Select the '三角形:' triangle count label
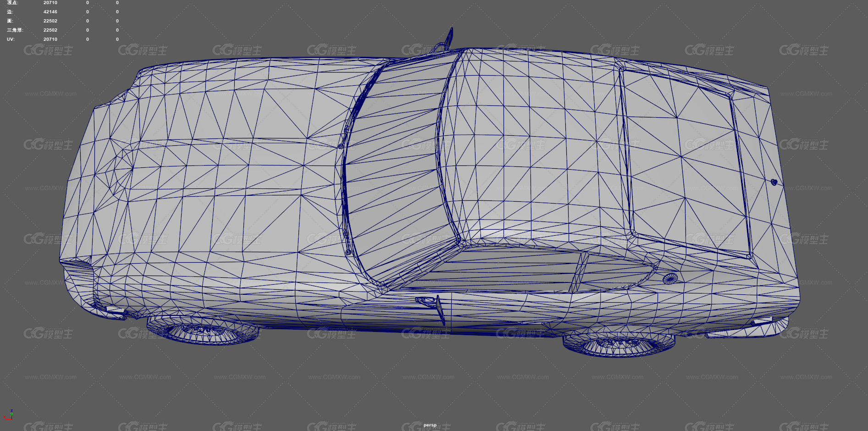Viewport: 868px width, 431px height. [15, 30]
